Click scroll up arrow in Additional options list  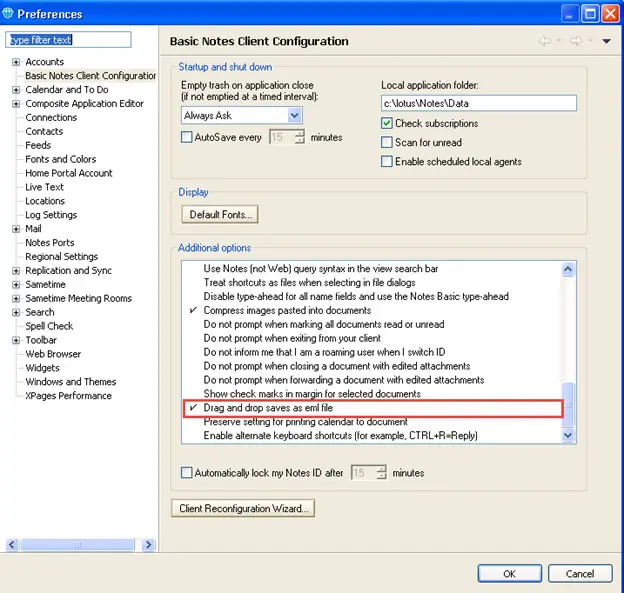pos(568,269)
